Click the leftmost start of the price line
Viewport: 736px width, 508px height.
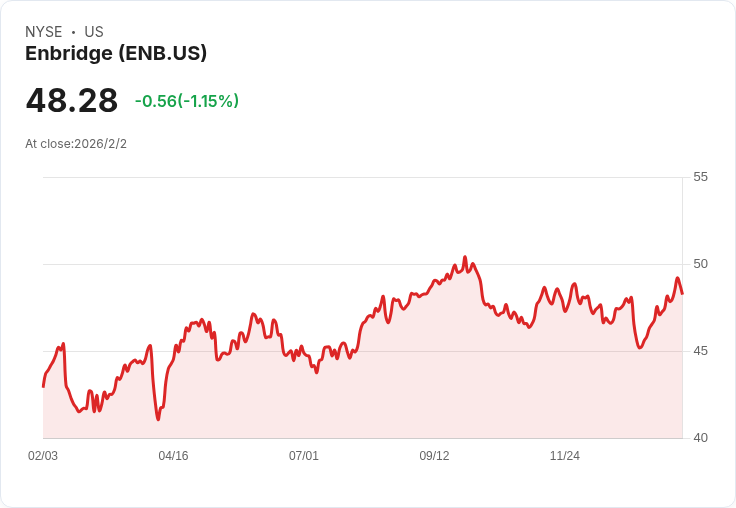(43, 386)
